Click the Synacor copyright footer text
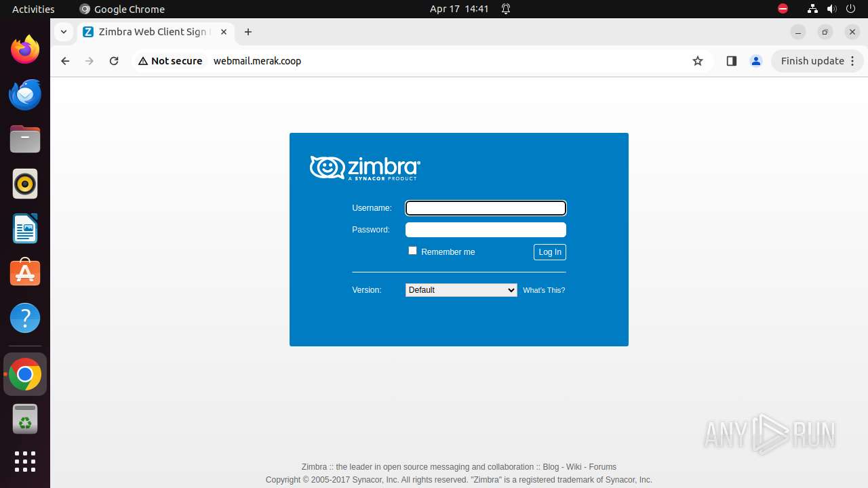This screenshot has width=868, height=488. 459,480
